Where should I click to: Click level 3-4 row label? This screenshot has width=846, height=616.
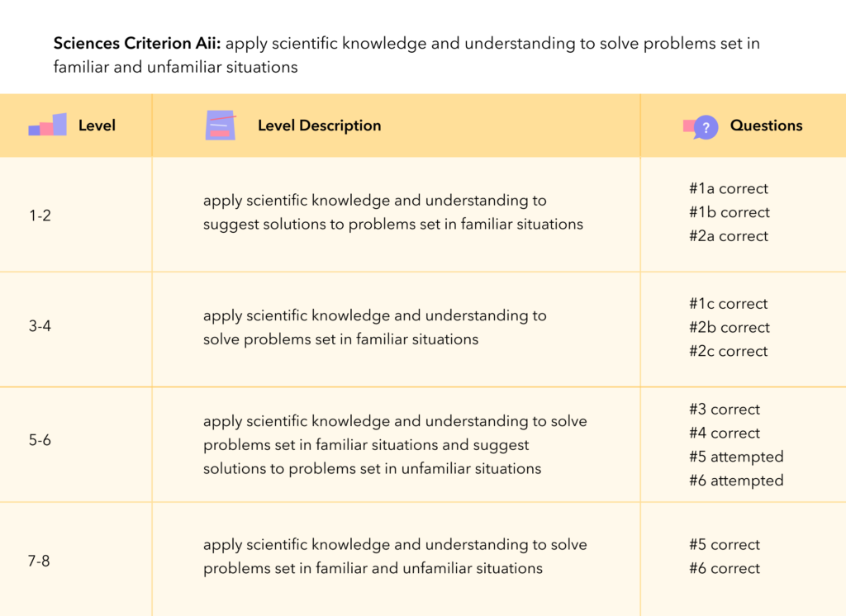pyautogui.click(x=40, y=325)
